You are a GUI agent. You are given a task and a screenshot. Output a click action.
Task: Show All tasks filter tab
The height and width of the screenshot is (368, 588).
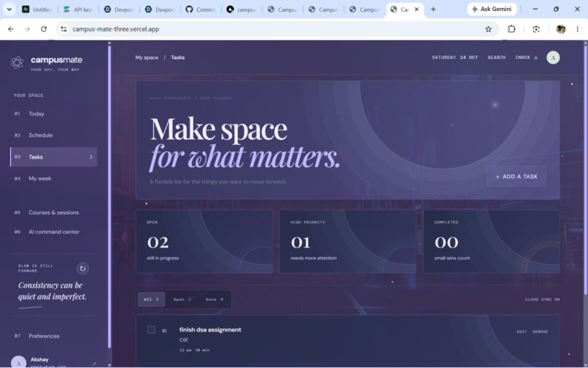coord(151,299)
